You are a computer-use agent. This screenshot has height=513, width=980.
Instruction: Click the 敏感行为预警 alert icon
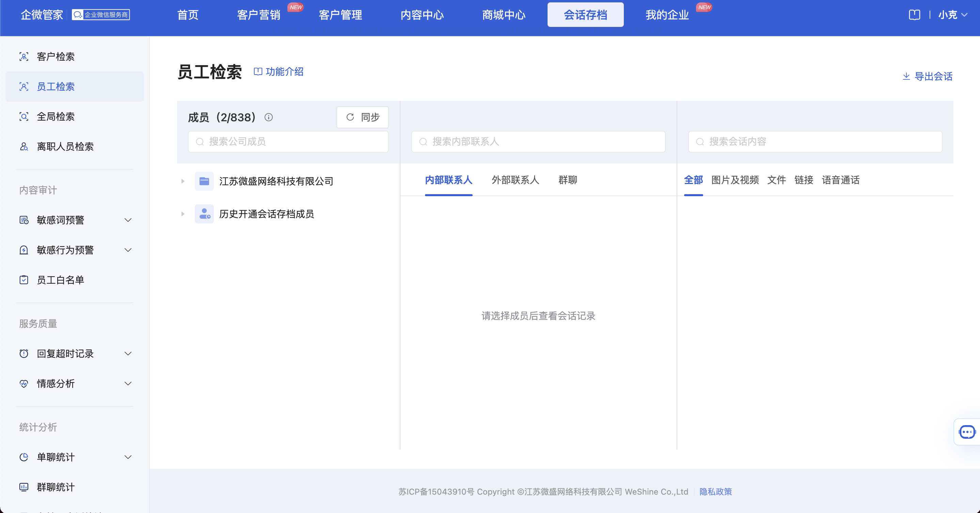point(24,250)
